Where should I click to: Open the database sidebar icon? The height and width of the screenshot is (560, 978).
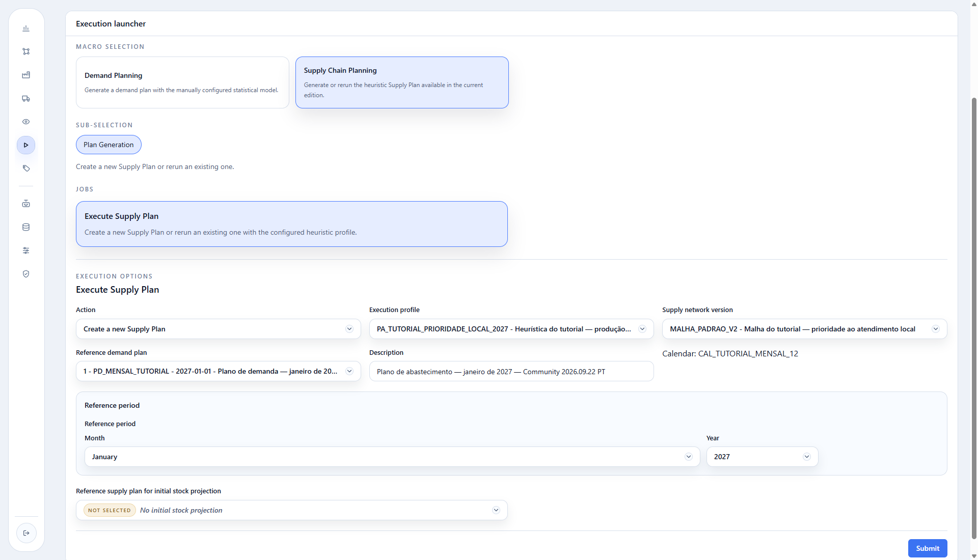[x=26, y=227]
